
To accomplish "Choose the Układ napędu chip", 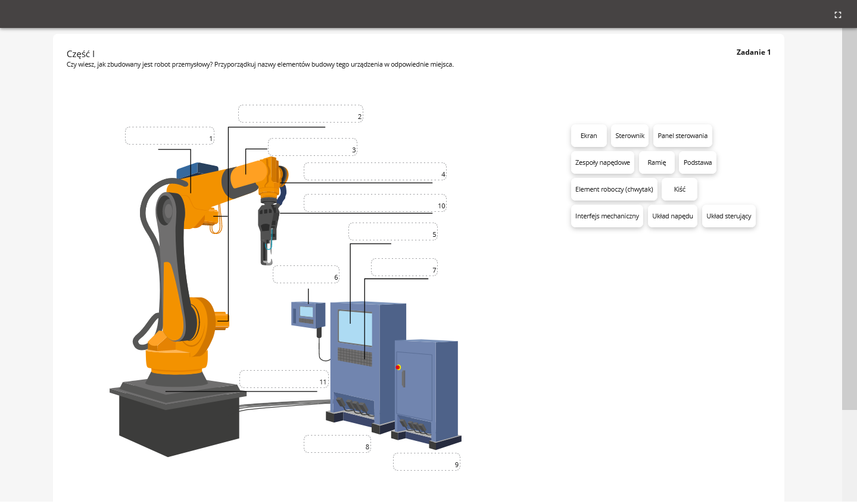I will click(672, 216).
